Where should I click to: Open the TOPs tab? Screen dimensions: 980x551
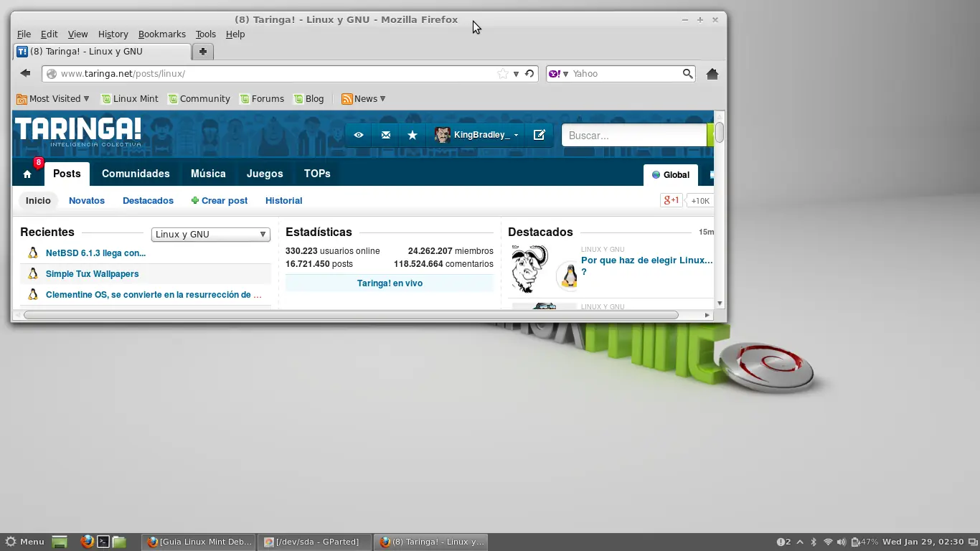[317, 174]
